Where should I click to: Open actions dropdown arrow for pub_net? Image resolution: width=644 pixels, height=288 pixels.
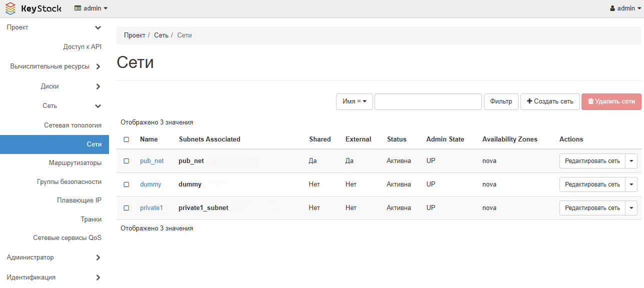(x=631, y=161)
